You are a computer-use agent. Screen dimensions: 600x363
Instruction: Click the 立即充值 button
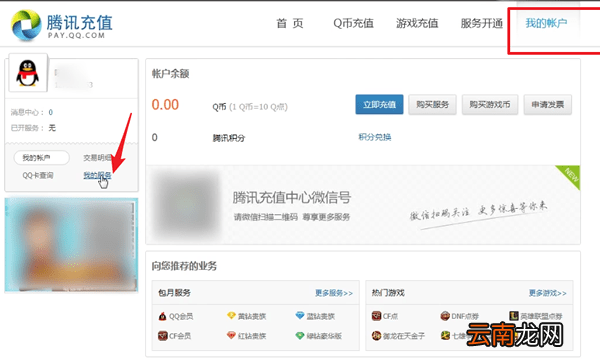pyautogui.click(x=379, y=104)
